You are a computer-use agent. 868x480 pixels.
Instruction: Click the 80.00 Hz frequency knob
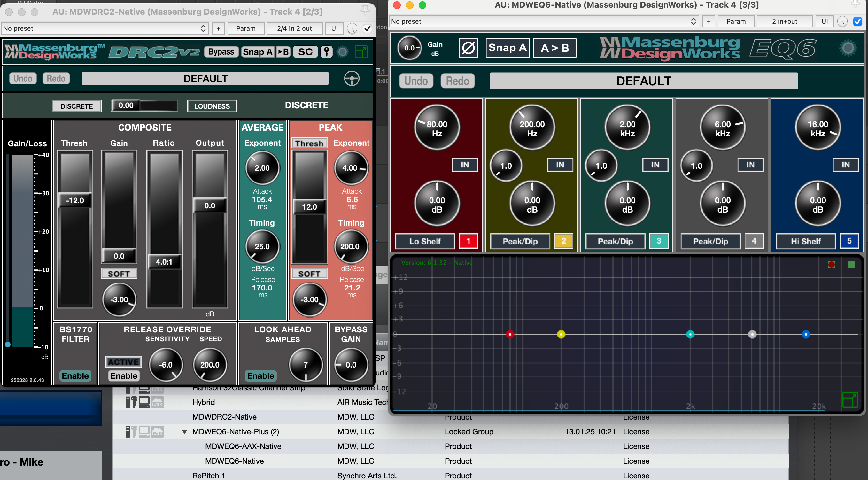[x=437, y=128]
